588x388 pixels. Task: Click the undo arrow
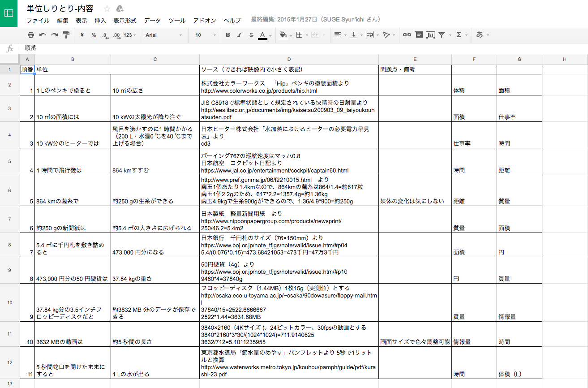coord(43,35)
